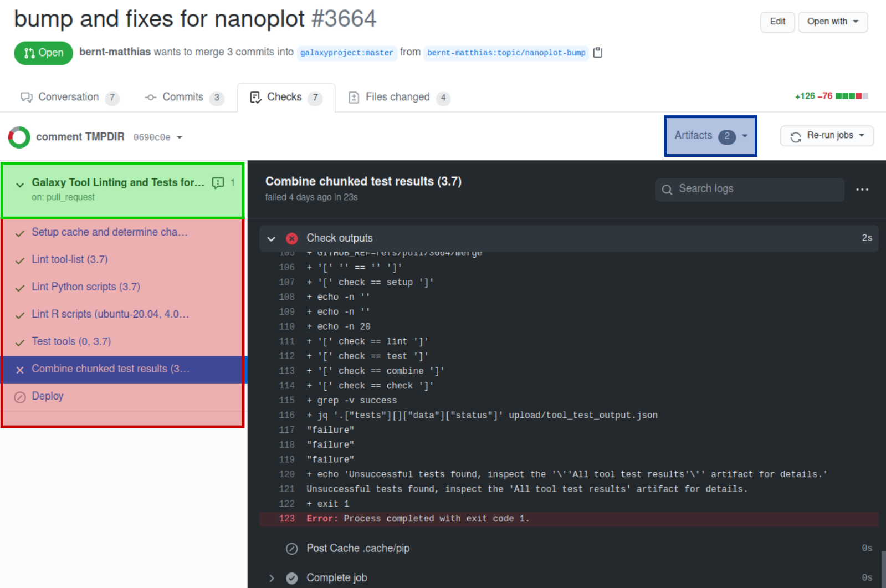Click log line number 116
Screen dimensions: 886x588
[x=286, y=415]
